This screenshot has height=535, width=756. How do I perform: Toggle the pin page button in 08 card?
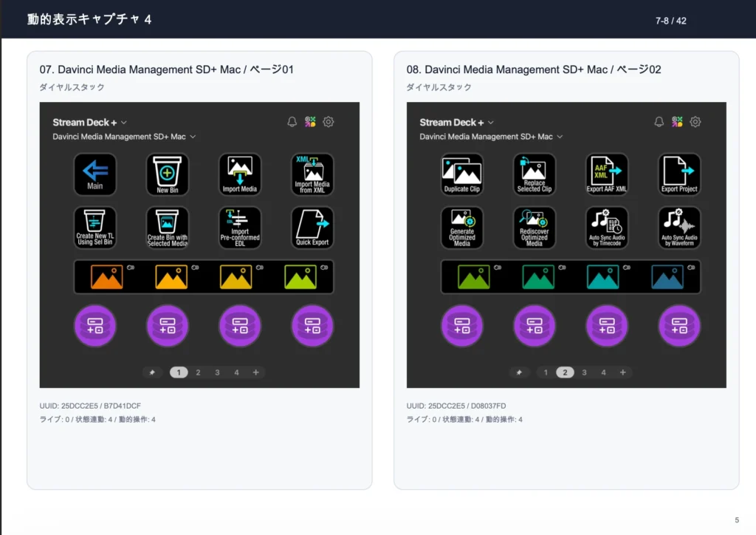[519, 372]
